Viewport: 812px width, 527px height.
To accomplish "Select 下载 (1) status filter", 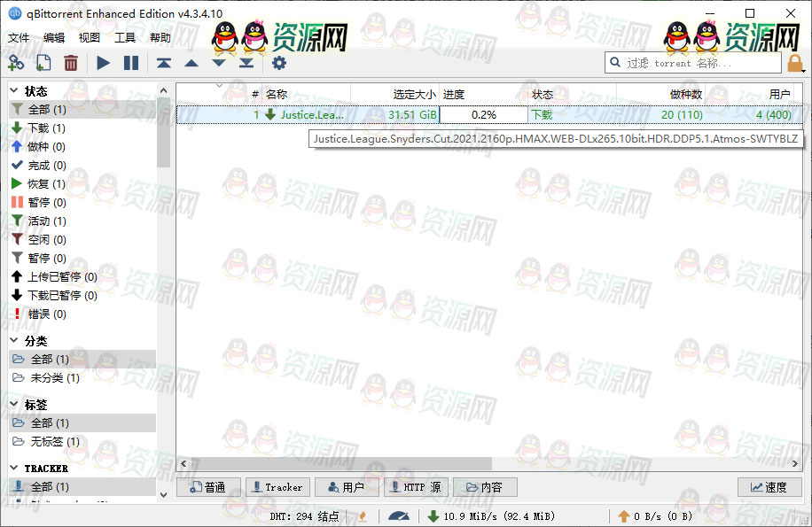I will pos(82,128).
